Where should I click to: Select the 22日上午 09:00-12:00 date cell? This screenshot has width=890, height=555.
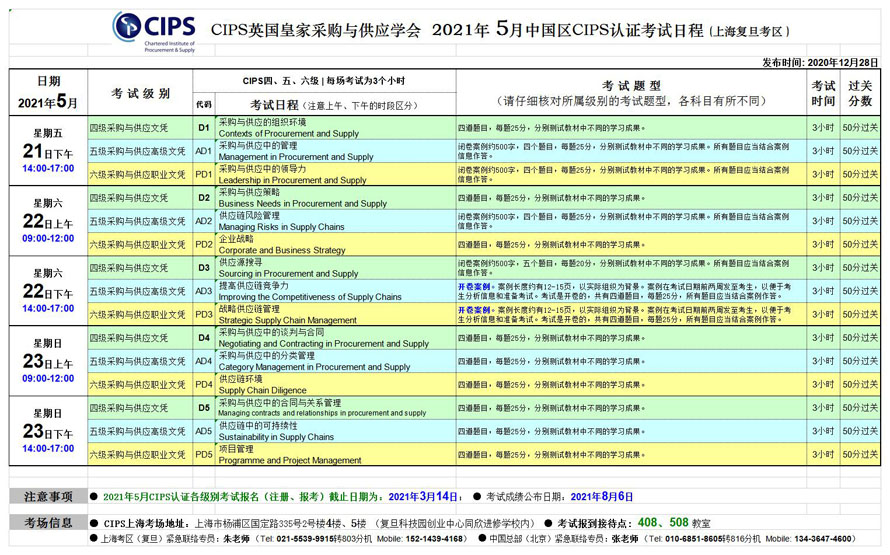pos(48,221)
